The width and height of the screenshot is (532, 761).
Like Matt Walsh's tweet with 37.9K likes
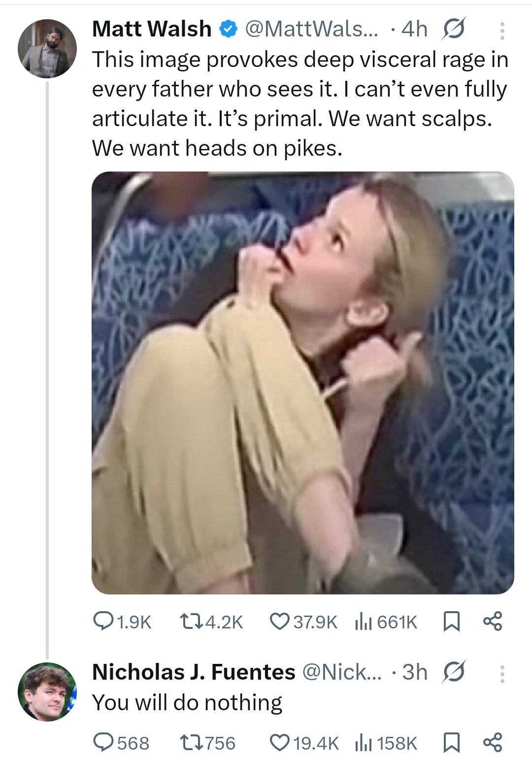tap(280, 622)
